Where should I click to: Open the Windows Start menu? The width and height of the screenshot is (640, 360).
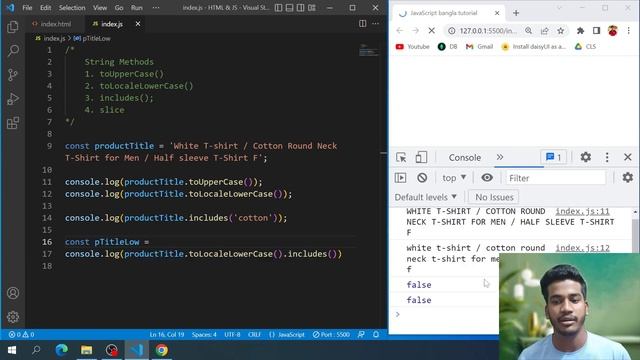coord(12,350)
